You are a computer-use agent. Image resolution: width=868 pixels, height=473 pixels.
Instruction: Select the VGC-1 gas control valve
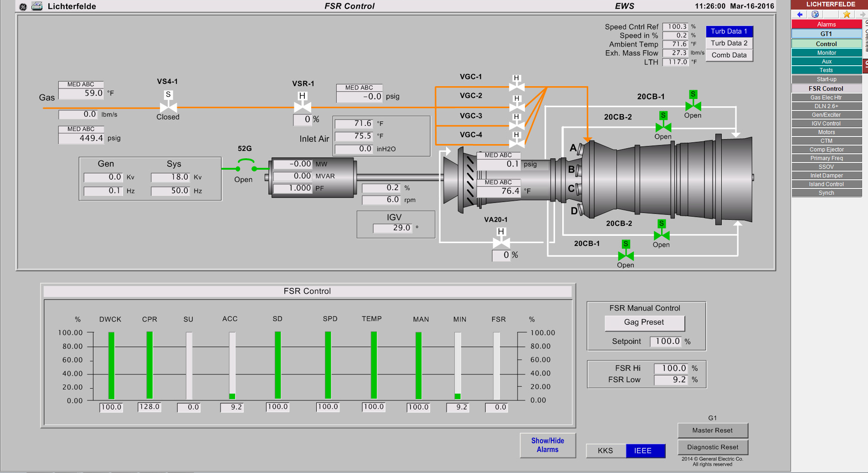coord(516,86)
